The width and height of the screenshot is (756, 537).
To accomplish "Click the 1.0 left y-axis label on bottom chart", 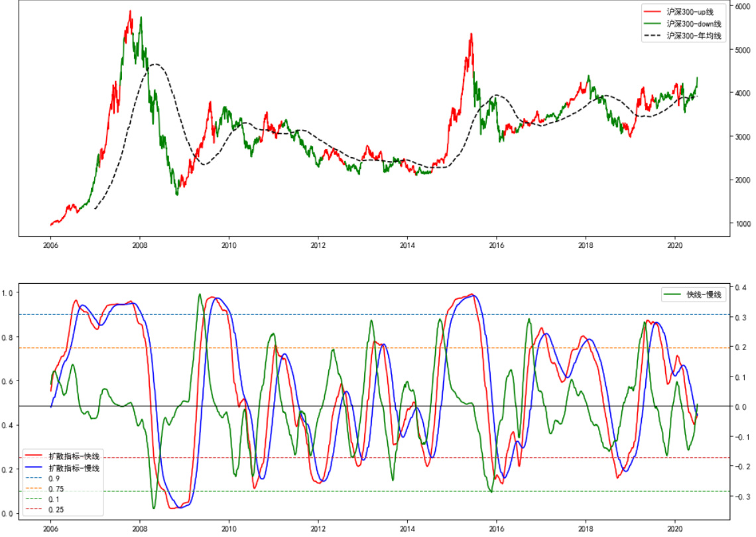I will pyautogui.click(x=9, y=292).
